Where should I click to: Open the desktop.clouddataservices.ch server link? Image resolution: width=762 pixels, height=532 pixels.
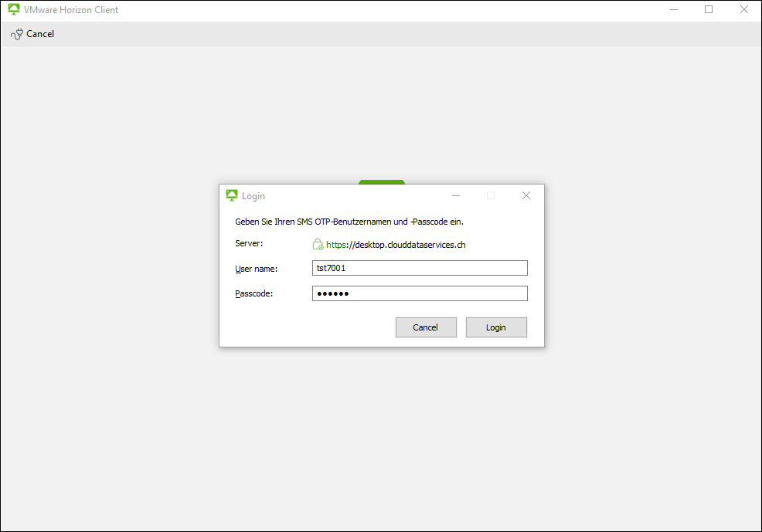[x=396, y=245]
